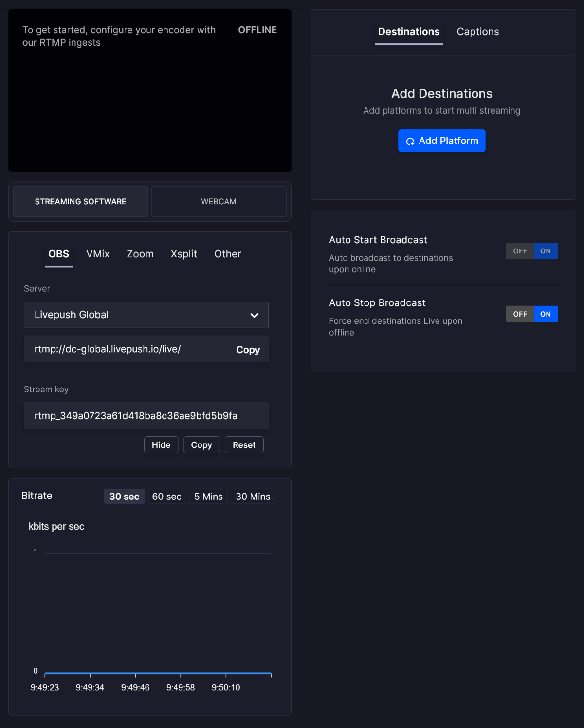Screen dimensions: 584x728
Task: Open the Livepush Global server dropdown
Action: pyautogui.click(x=146, y=315)
